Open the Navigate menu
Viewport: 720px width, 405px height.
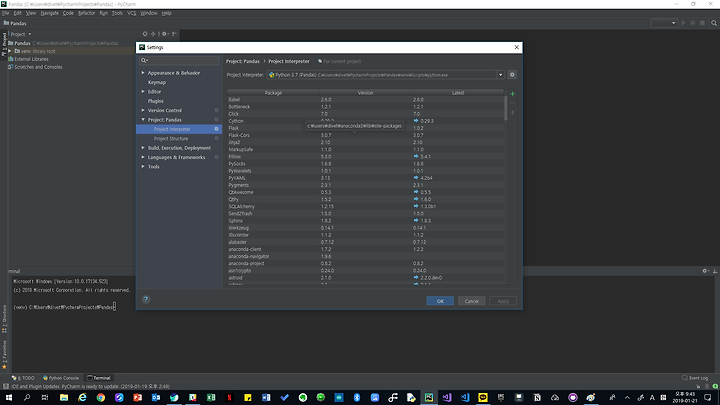(50, 13)
